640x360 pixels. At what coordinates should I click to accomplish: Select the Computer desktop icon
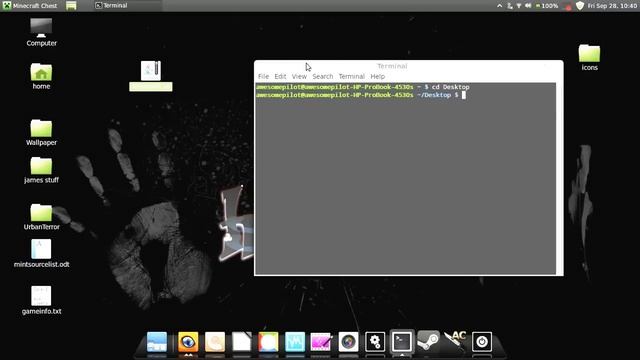click(41, 32)
